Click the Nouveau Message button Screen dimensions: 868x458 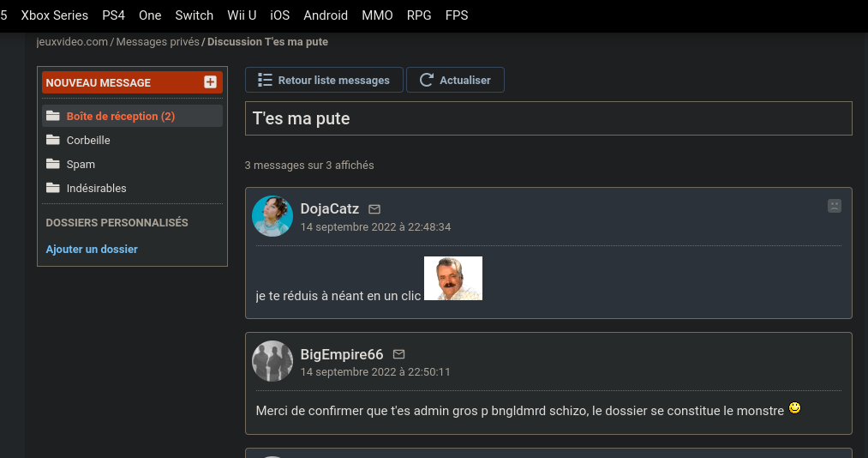click(132, 82)
